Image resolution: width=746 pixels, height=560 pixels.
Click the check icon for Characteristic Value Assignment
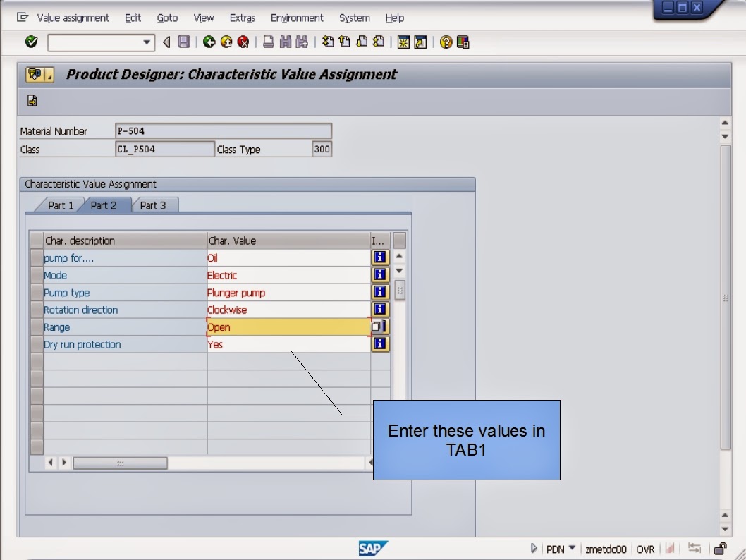tap(32, 100)
